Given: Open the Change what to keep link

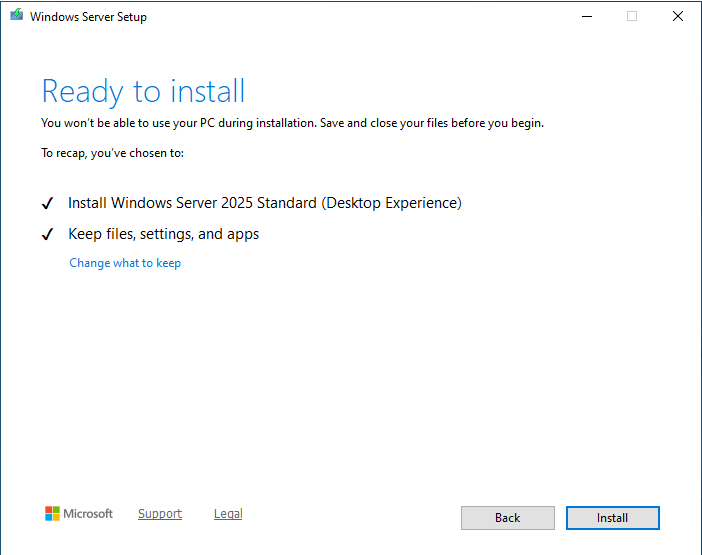Looking at the screenshot, I should pyautogui.click(x=125, y=263).
